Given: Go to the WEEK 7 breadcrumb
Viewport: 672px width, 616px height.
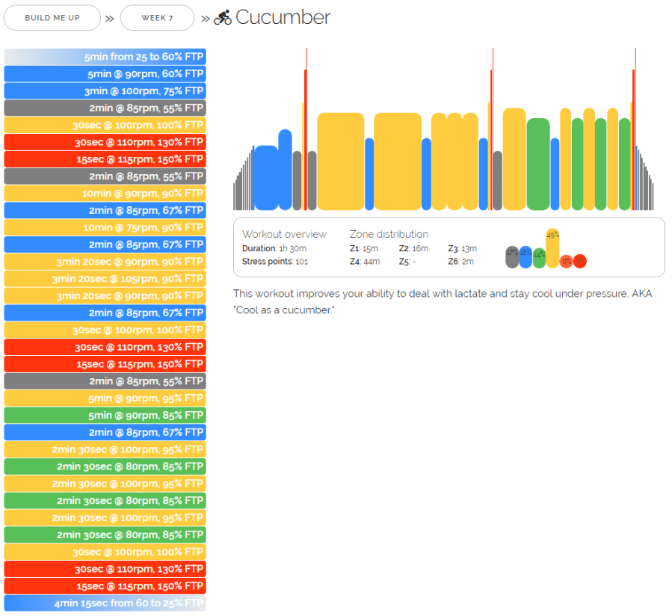Looking at the screenshot, I should [157, 18].
